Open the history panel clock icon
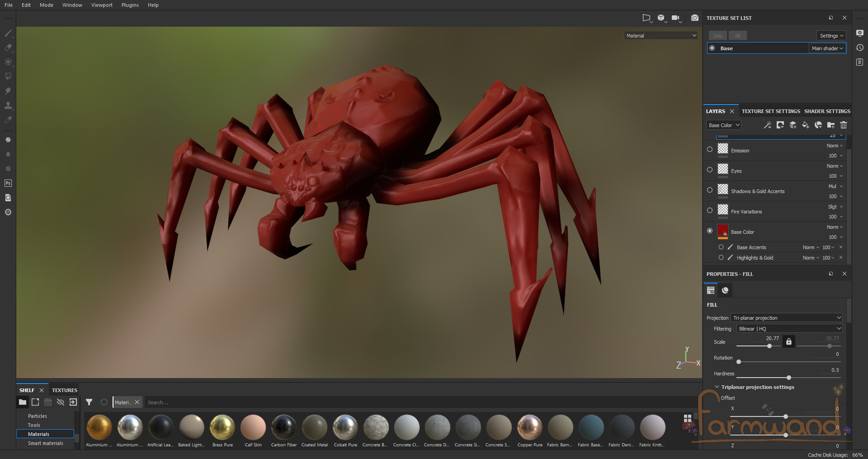This screenshot has height=459, width=868. pos(860,47)
